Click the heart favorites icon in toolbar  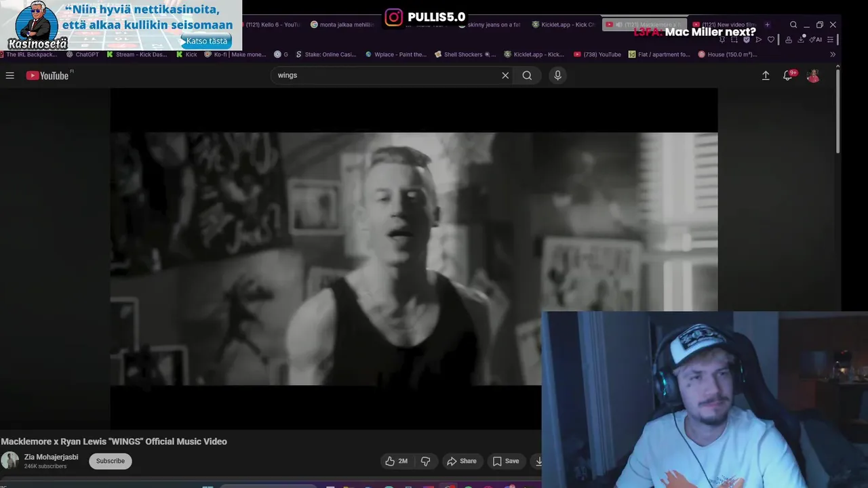pyautogui.click(x=771, y=40)
